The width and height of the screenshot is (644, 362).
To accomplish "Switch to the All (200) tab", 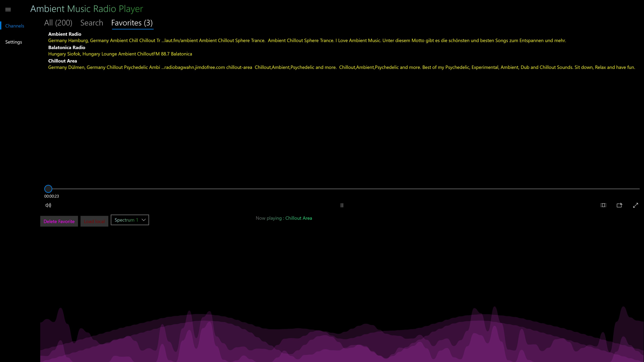I will tap(58, 23).
